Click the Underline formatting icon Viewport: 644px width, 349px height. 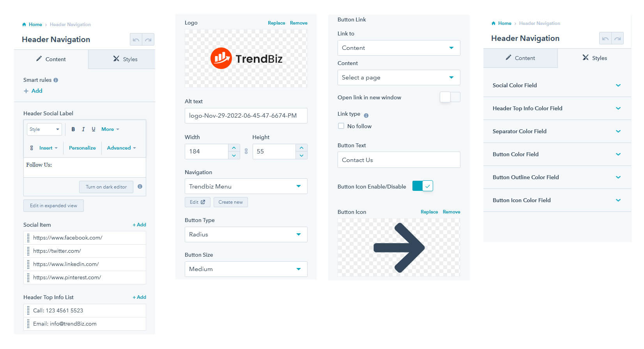pos(94,129)
